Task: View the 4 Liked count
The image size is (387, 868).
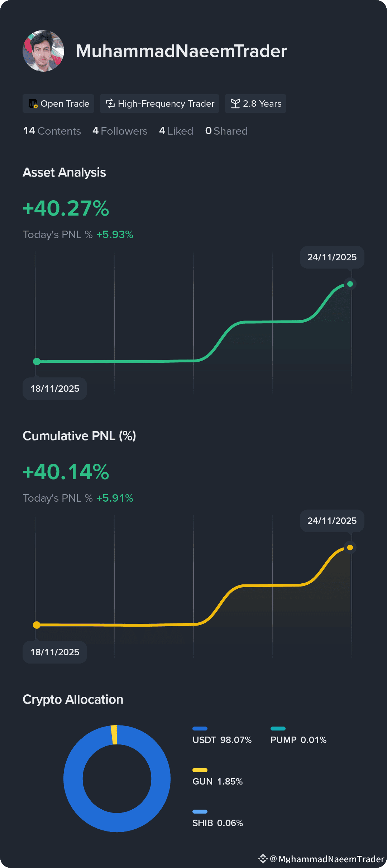Action: point(176,131)
